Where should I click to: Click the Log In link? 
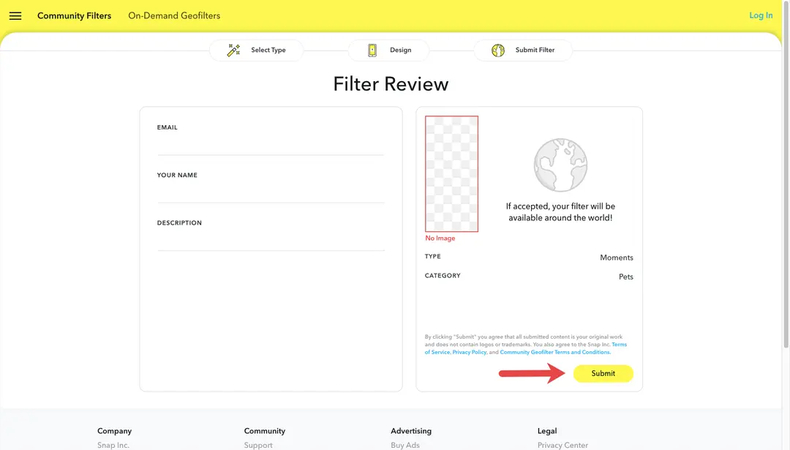(x=760, y=16)
